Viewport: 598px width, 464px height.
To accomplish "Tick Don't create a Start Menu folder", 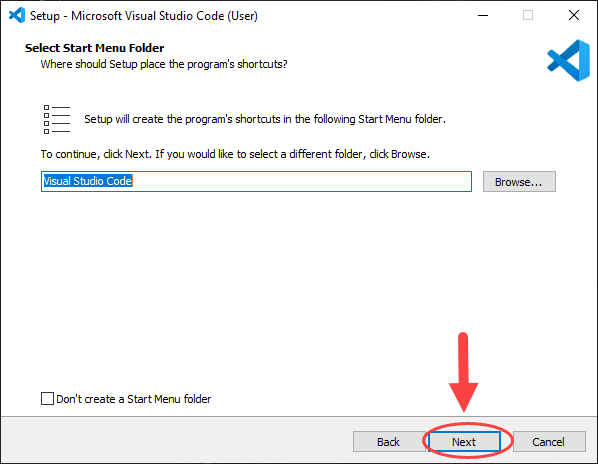I will click(x=47, y=399).
